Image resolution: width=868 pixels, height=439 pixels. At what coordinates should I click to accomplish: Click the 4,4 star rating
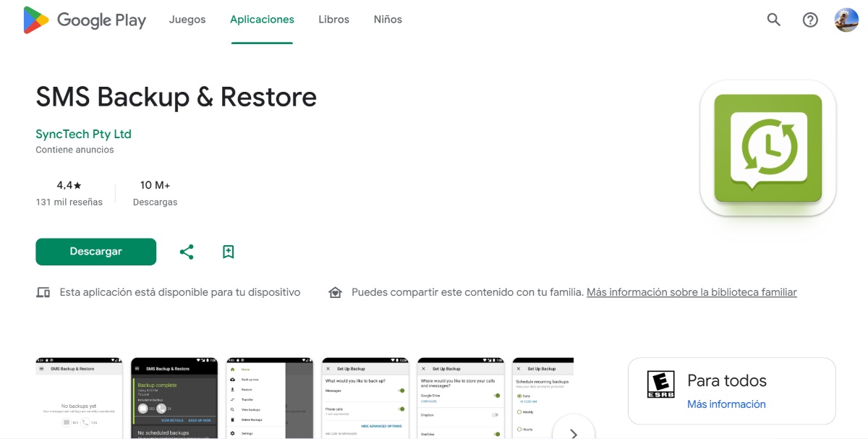(69, 185)
